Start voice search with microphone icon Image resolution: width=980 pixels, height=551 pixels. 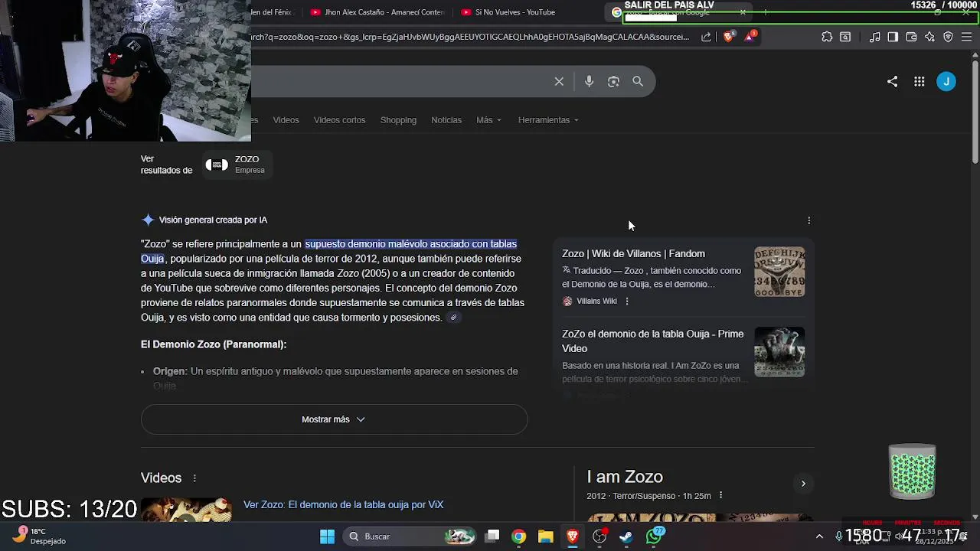click(589, 81)
